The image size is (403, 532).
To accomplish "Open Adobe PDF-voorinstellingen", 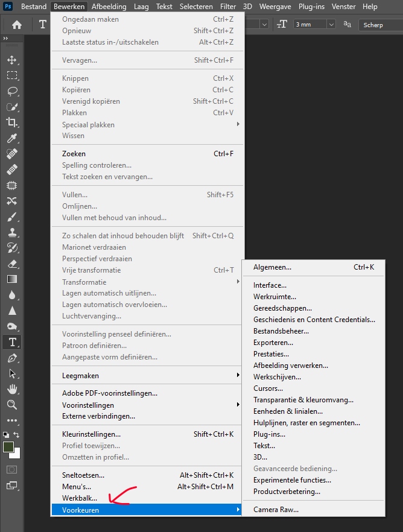I will (x=147, y=393).
